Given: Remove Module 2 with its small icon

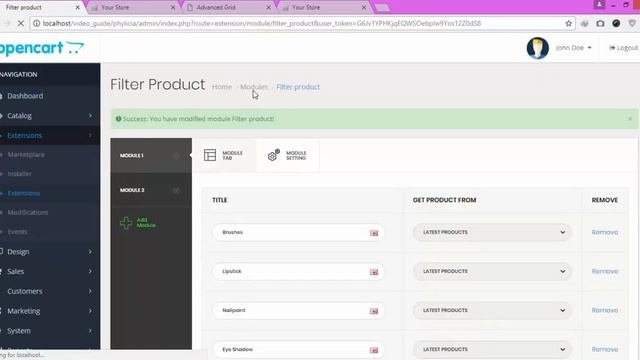Looking at the screenshot, I should click(176, 190).
